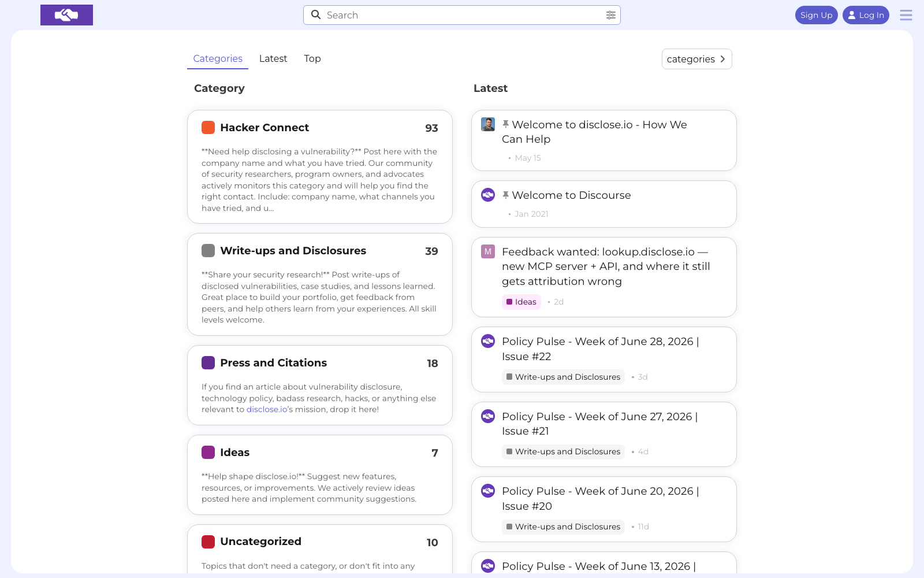The height and width of the screenshot is (578, 924).
Task: Click Write-ups and Disclosures tag on Issue #21
Action: (x=563, y=451)
